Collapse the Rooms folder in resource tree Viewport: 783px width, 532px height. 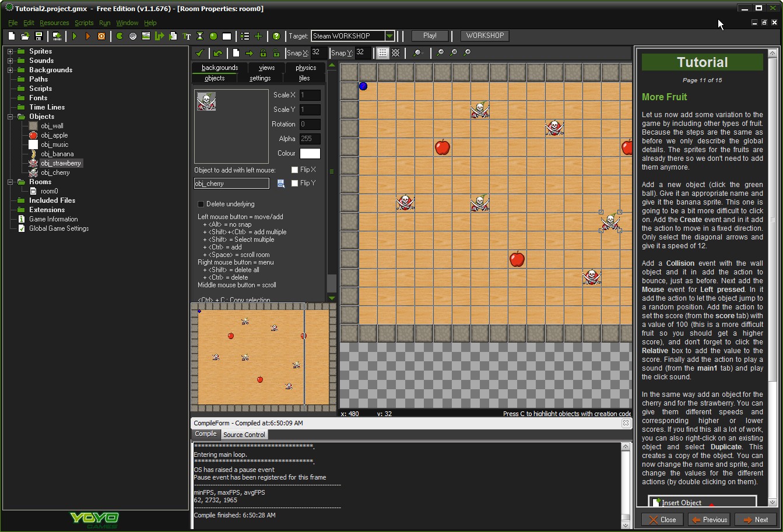click(x=10, y=182)
